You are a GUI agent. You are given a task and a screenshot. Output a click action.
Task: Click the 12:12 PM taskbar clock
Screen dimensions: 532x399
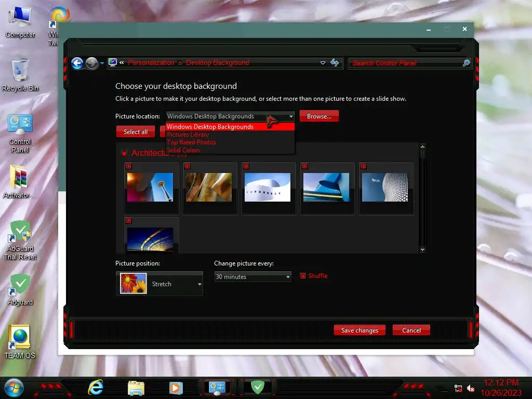[x=501, y=383]
